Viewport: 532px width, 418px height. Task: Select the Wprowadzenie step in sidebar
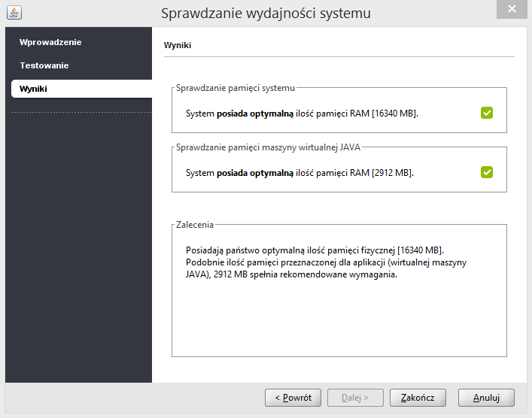(50, 42)
